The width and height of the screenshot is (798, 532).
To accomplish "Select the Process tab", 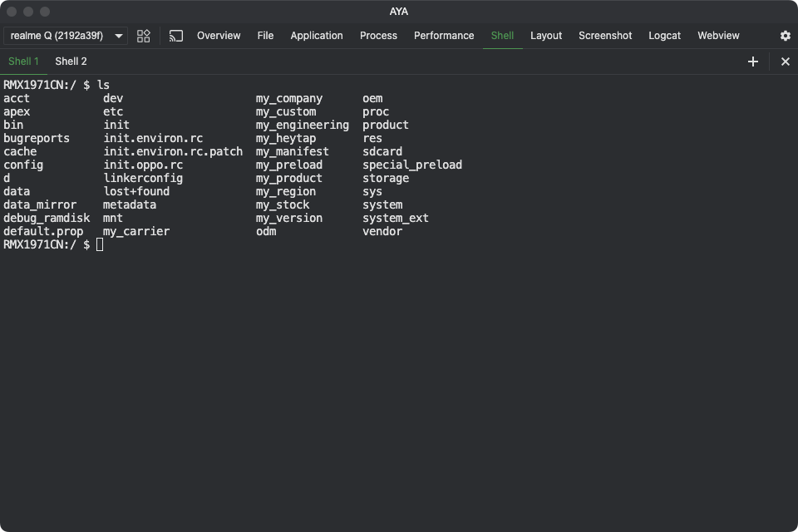I will point(378,36).
